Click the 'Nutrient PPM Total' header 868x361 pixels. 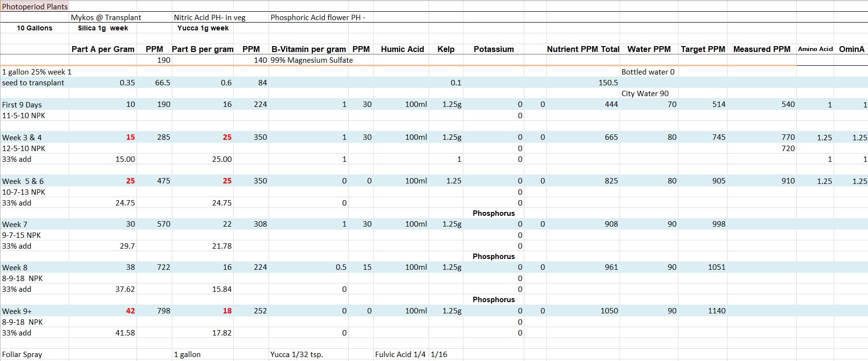point(583,49)
